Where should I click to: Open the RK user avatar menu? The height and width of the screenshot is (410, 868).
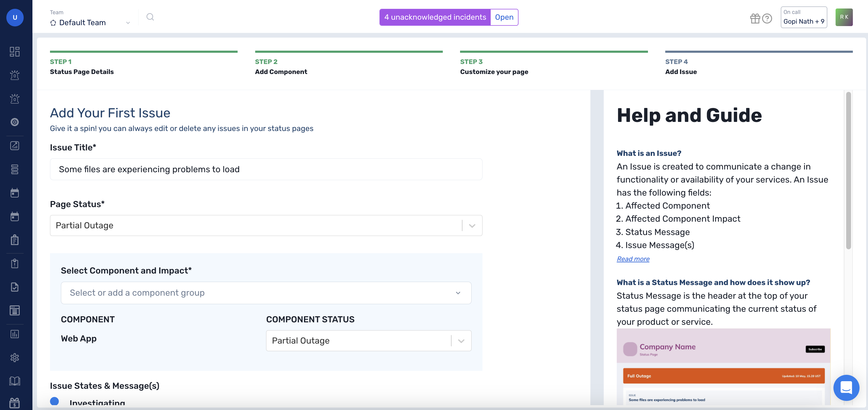[x=844, y=17]
